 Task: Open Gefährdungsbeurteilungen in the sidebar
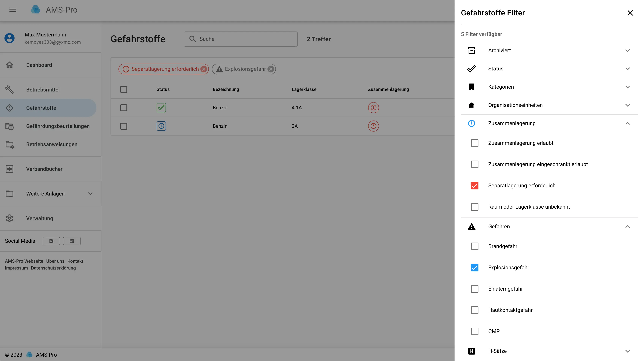[58, 126]
